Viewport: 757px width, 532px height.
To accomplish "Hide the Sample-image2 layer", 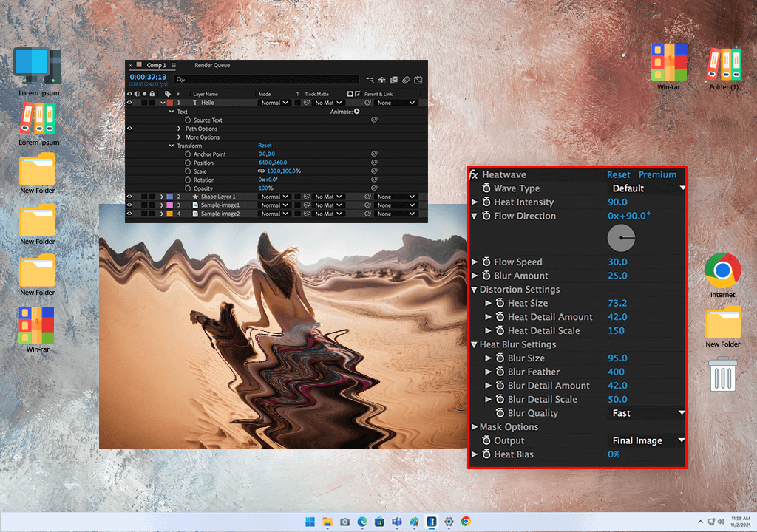I will 130,214.
